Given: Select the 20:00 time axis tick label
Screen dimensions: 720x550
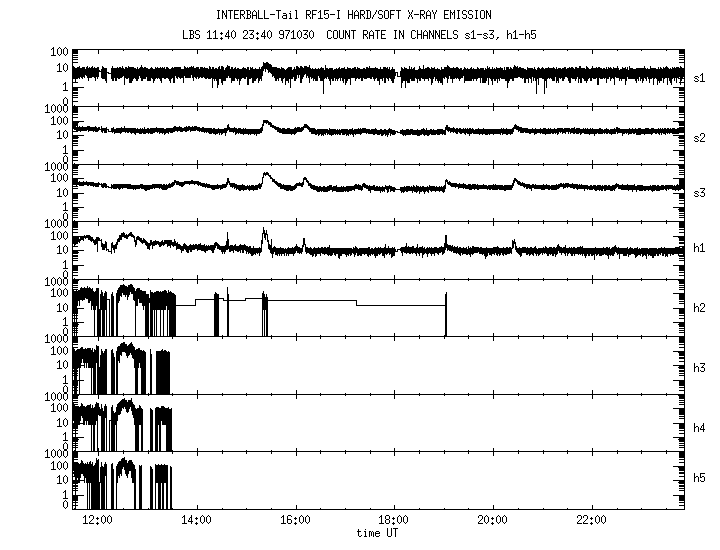Looking at the screenshot, I should point(493,521).
